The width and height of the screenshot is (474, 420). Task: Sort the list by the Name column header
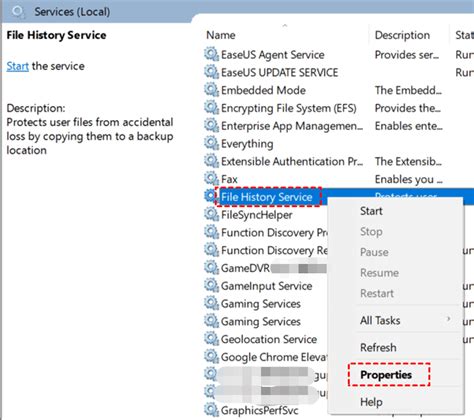[221, 35]
